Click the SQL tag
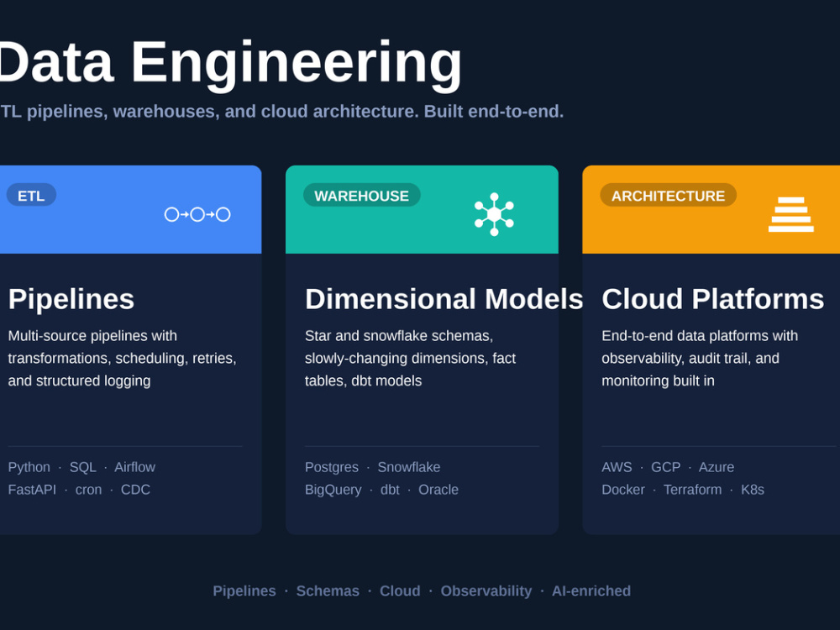 coord(82,467)
